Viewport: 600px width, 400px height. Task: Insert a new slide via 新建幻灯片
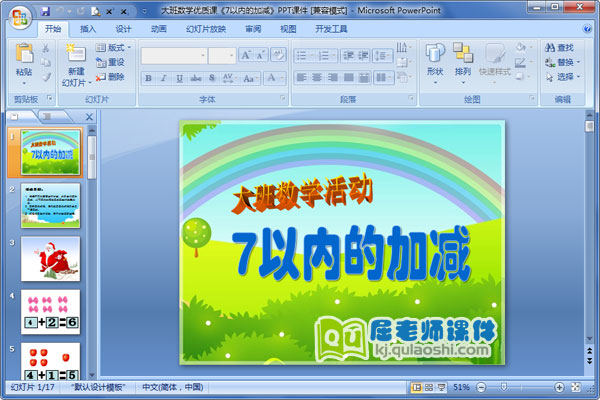pos(77,65)
